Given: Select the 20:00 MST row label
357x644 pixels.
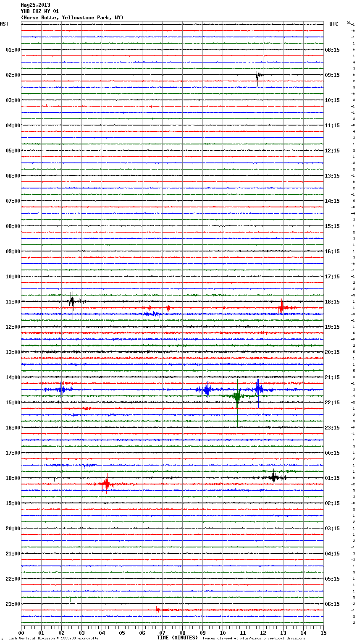Looking at the screenshot, I should point(13,529).
